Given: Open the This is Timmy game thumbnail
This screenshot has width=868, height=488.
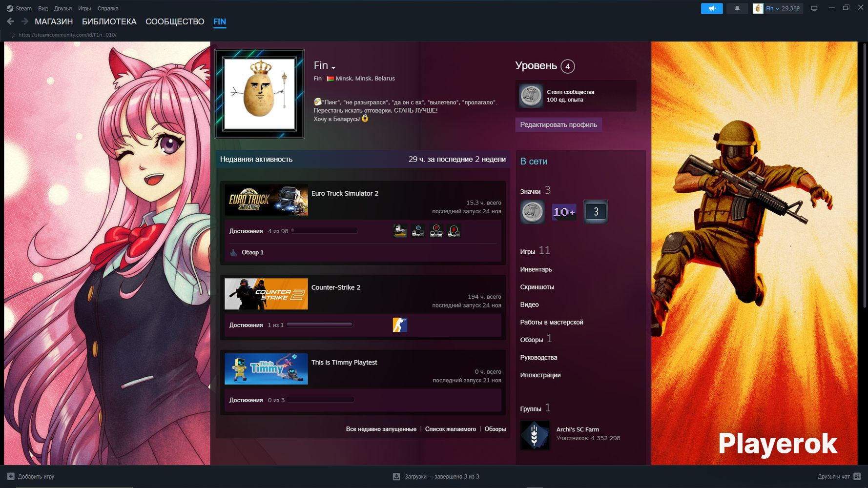Looking at the screenshot, I should [x=266, y=369].
